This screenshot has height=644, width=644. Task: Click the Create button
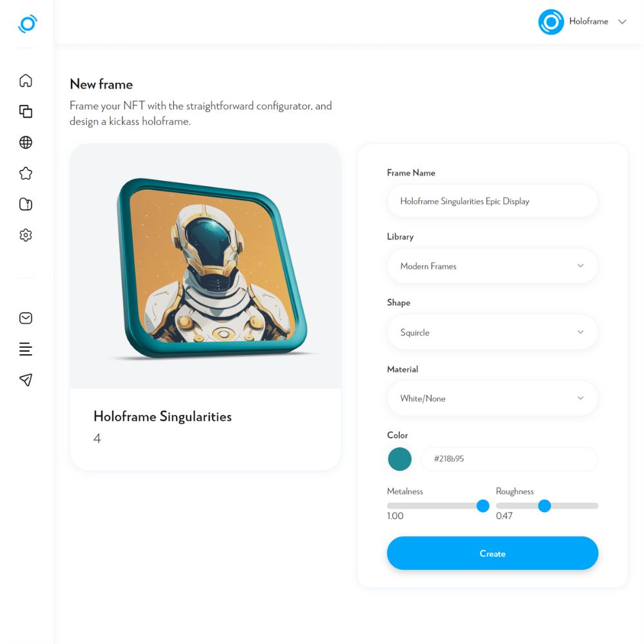(x=492, y=553)
